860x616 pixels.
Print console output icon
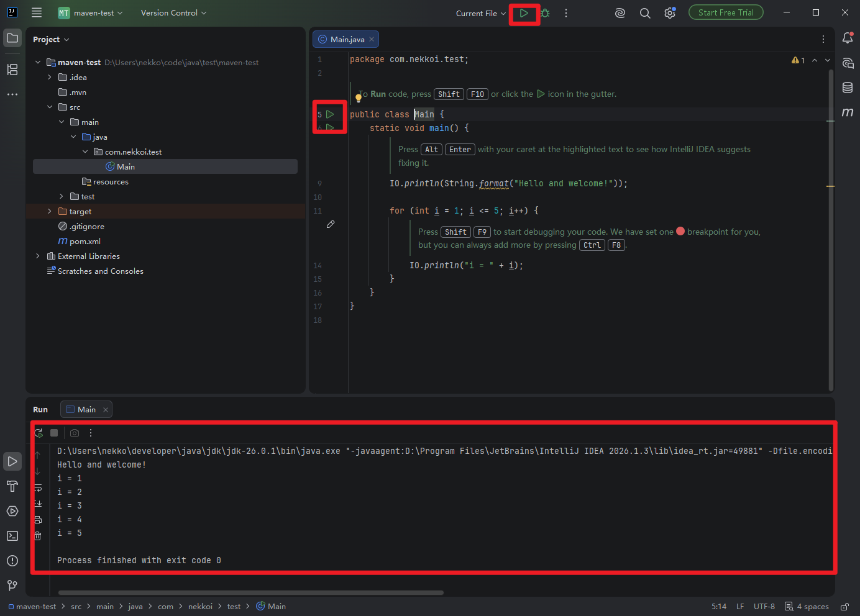tap(38, 520)
